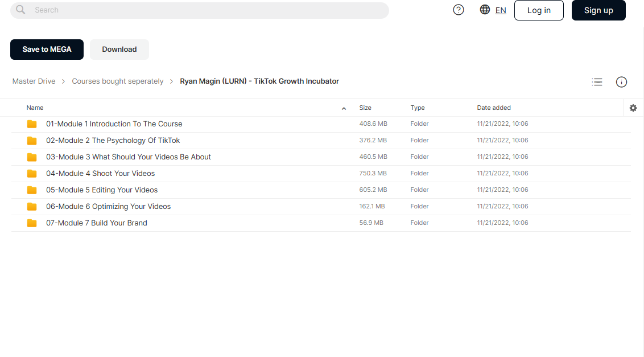
Task: Toggle the Name sort direction arrow
Action: point(344,109)
